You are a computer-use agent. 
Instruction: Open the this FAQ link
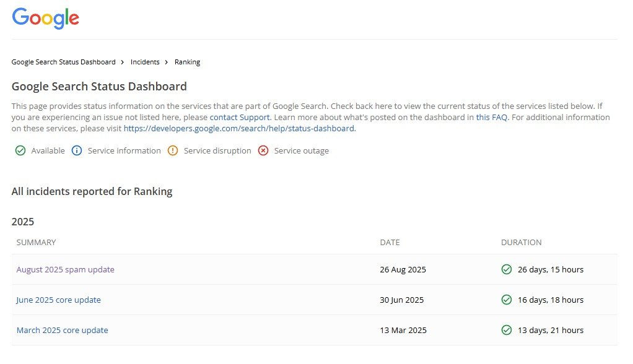pyautogui.click(x=492, y=117)
